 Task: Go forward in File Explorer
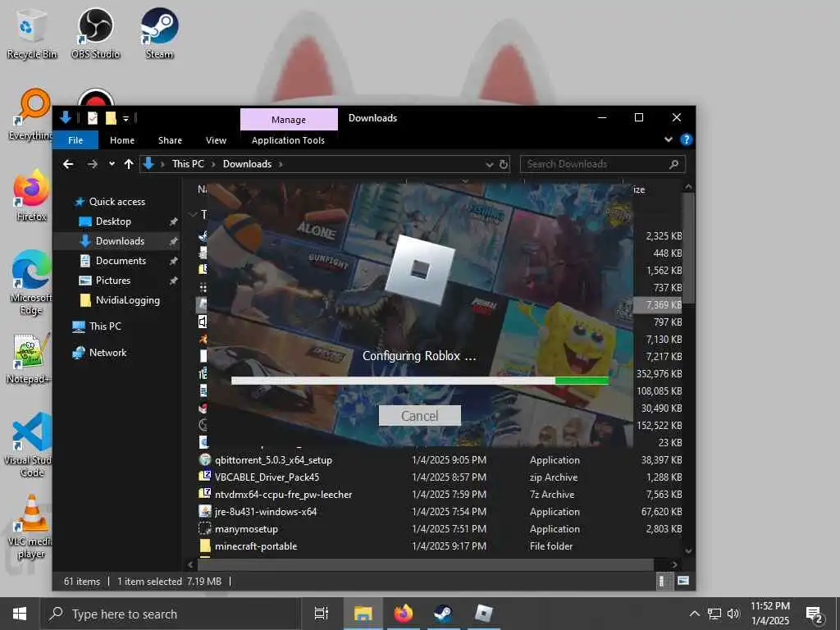92,164
